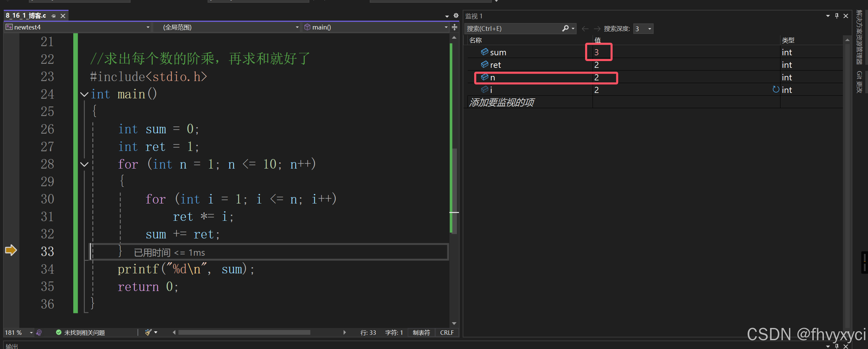The image size is (868, 349).
Task: Open the 181 % zoom dropdown
Action: (31, 333)
